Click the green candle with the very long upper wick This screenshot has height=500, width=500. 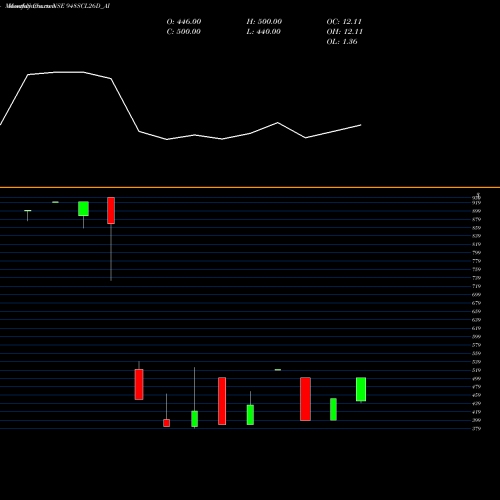click(x=195, y=419)
